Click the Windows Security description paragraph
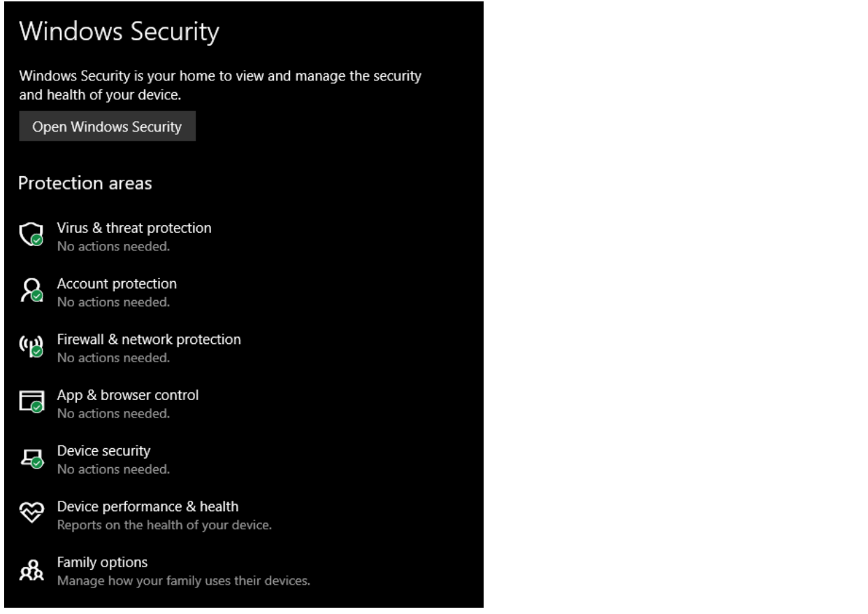This screenshot has width=868, height=614. (219, 85)
